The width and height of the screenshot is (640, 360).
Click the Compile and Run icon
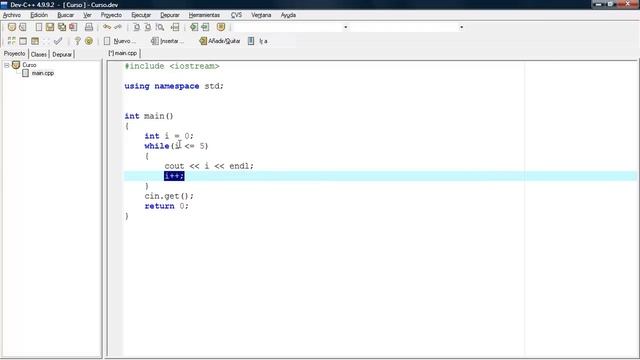point(35,41)
